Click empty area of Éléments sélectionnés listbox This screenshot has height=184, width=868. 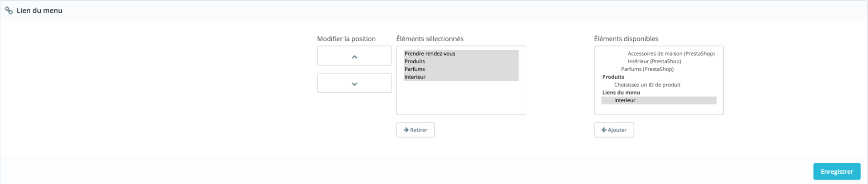(461, 97)
